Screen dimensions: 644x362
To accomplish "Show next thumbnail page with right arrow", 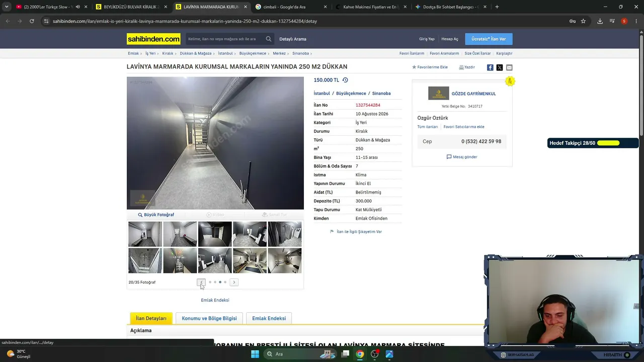I will 234,282.
